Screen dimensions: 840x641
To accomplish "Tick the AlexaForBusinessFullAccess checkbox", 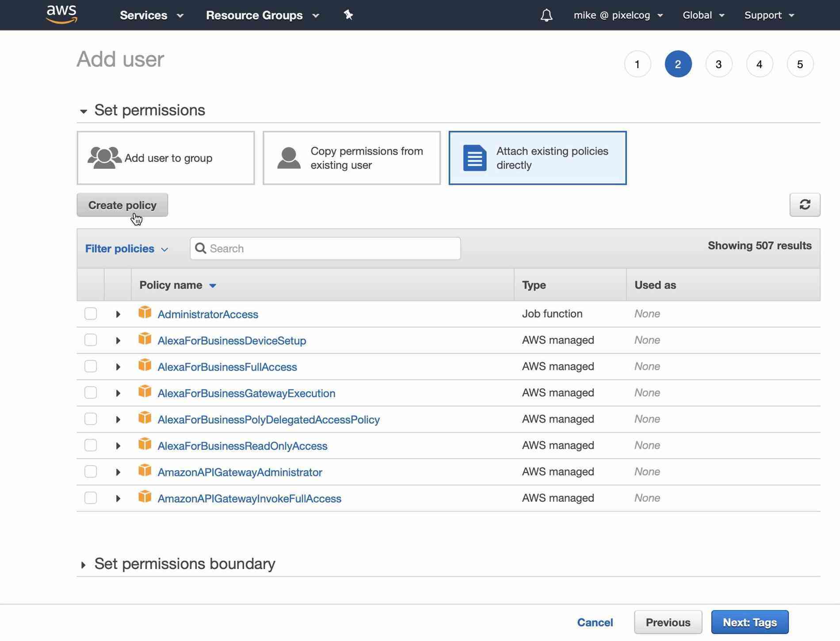I will coord(91,366).
